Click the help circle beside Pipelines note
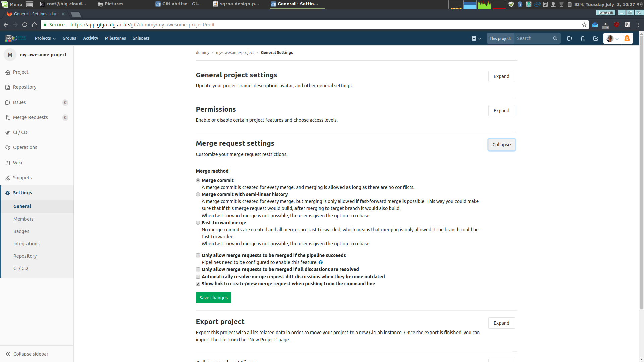Image resolution: width=644 pixels, height=362 pixels. click(x=321, y=262)
